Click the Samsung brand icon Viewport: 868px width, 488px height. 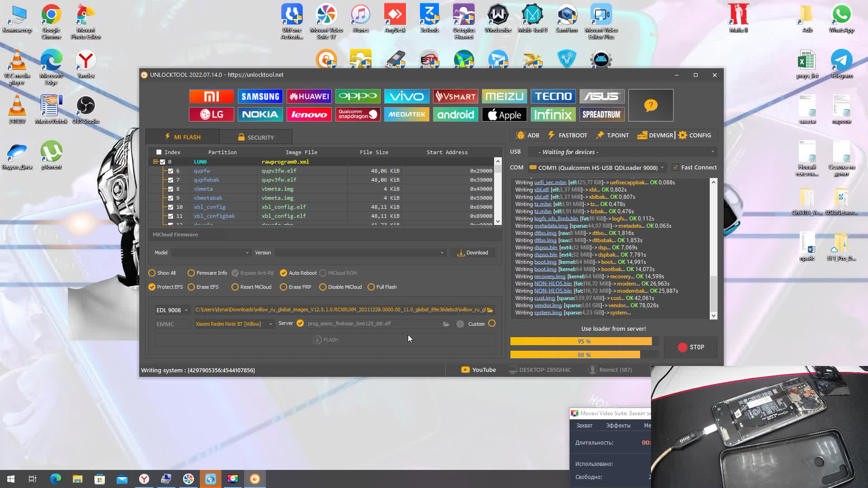coord(260,96)
